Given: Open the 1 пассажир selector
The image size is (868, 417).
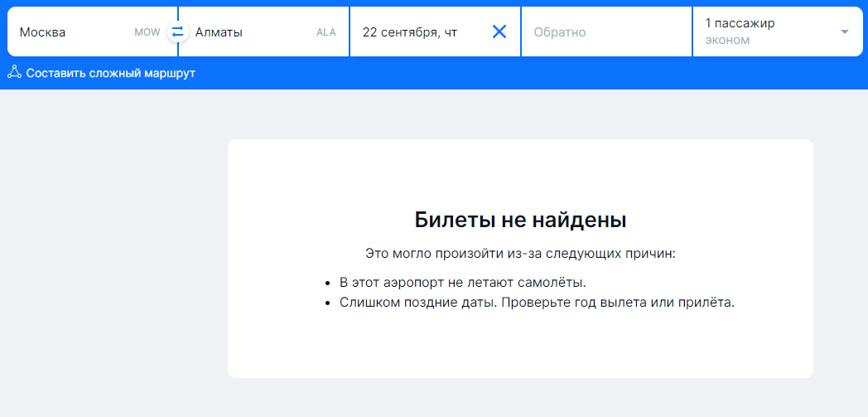Looking at the screenshot, I should 740,24.
